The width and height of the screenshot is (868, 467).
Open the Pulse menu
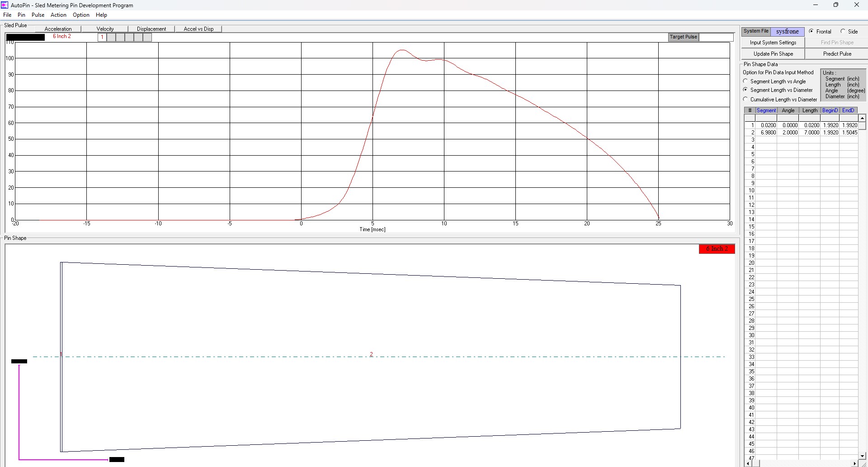pos(38,15)
